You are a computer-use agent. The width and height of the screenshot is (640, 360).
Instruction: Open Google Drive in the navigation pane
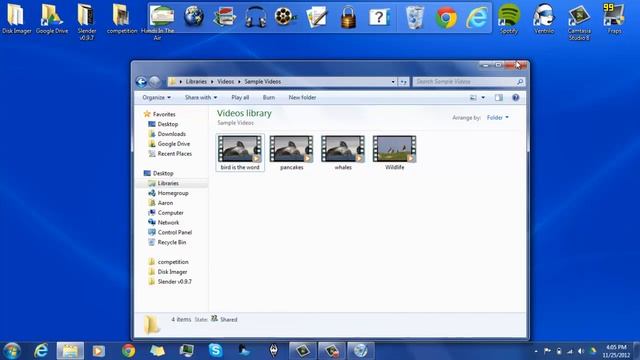pos(169,144)
